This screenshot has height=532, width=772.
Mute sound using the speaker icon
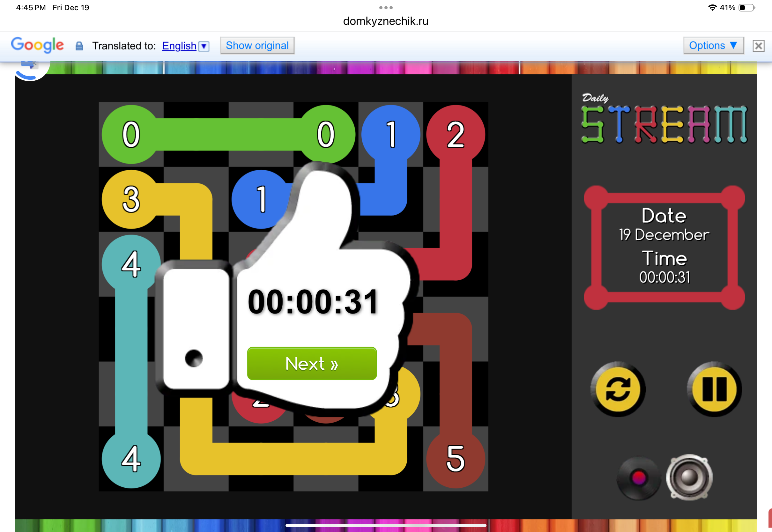(689, 477)
